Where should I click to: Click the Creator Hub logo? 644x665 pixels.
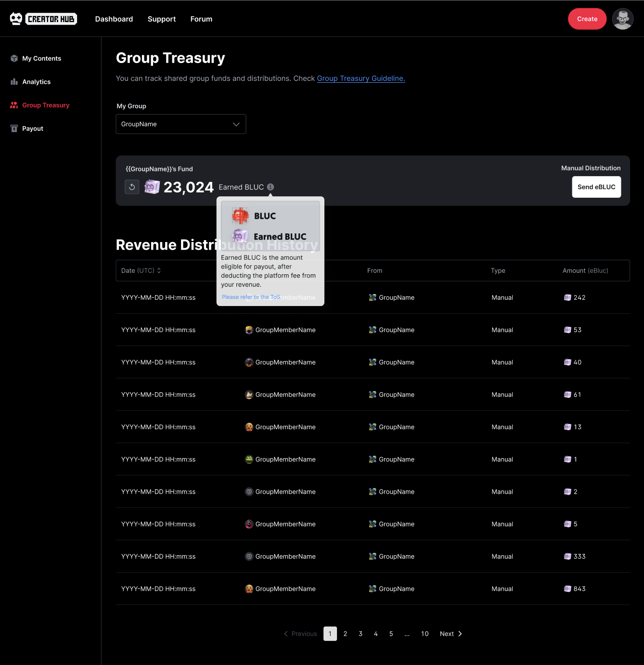coord(43,19)
